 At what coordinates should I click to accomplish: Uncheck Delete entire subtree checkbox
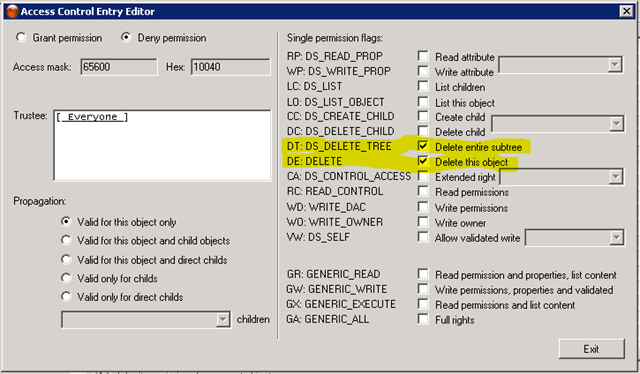click(423, 146)
